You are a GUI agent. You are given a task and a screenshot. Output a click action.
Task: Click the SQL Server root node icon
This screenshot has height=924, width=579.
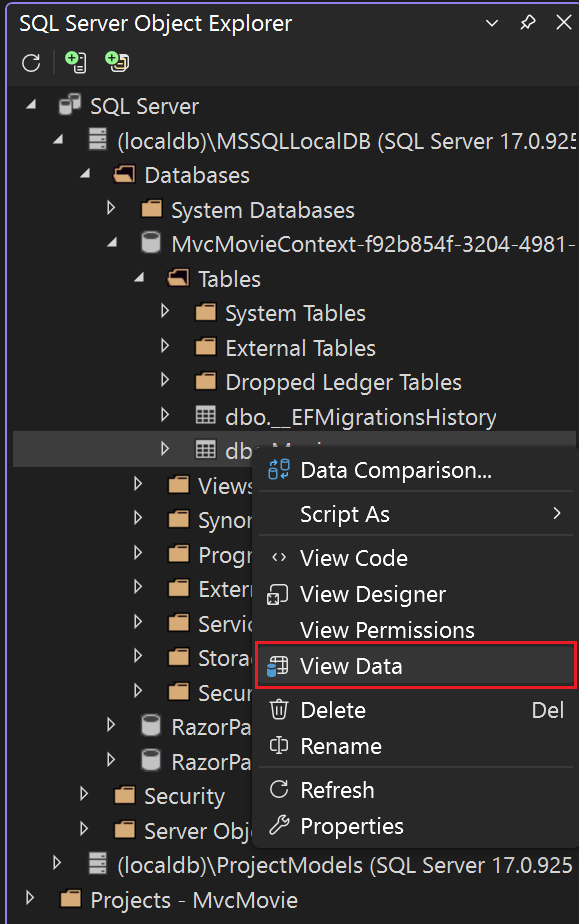pyautogui.click(x=70, y=105)
